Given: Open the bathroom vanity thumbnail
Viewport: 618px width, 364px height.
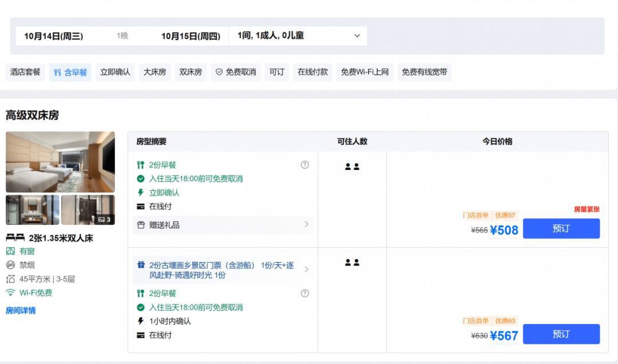Looking at the screenshot, I should click(x=33, y=210).
